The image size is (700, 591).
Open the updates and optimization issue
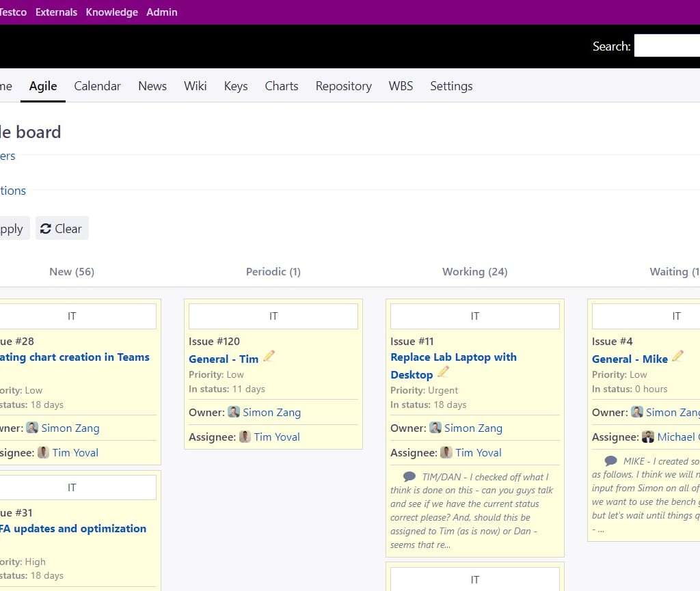coord(72,529)
